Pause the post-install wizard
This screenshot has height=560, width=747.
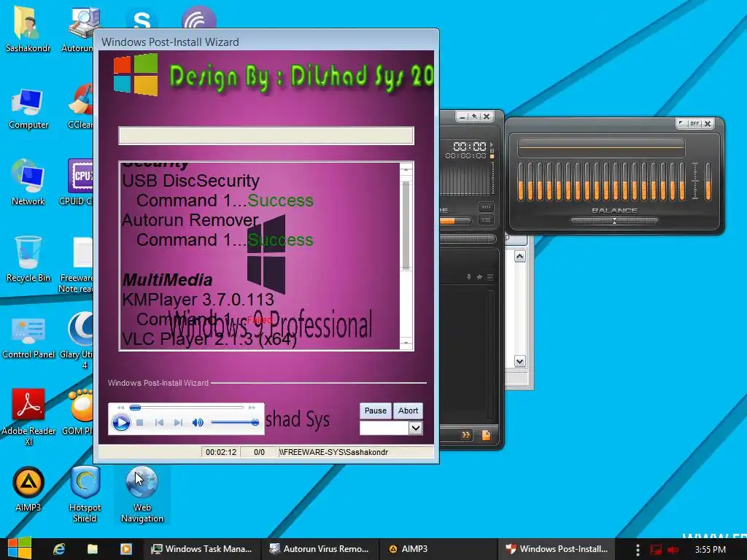pos(376,411)
